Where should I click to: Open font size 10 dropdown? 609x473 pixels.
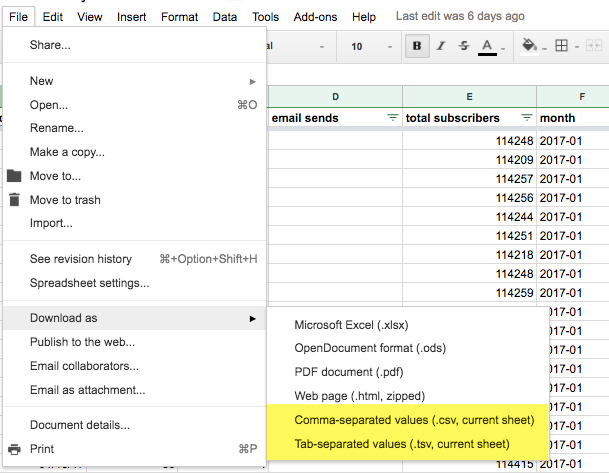click(x=371, y=47)
